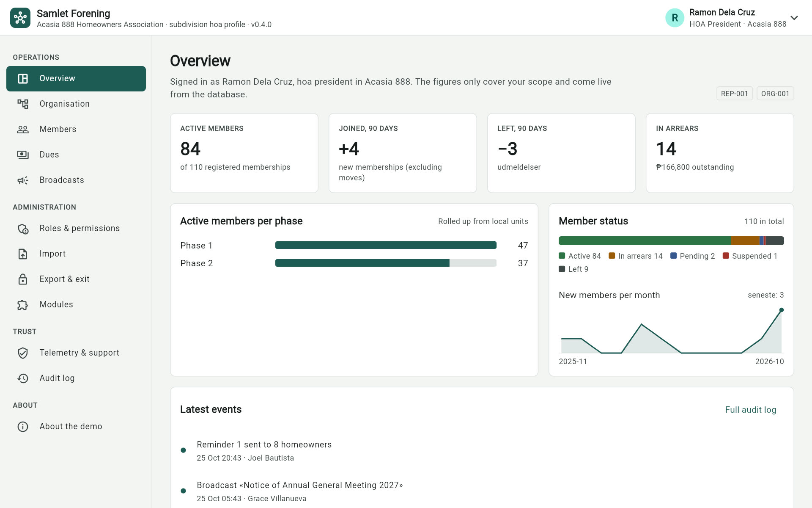Select the Left, 90 days card
The width and height of the screenshot is (812, 508).
561,153
